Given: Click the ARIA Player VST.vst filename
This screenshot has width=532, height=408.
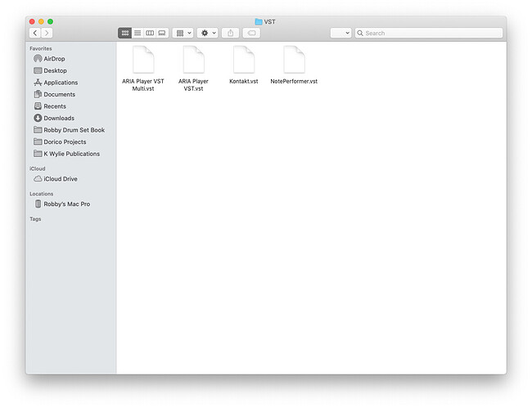Looking at the screenshot, I should [x=193, y=85].
